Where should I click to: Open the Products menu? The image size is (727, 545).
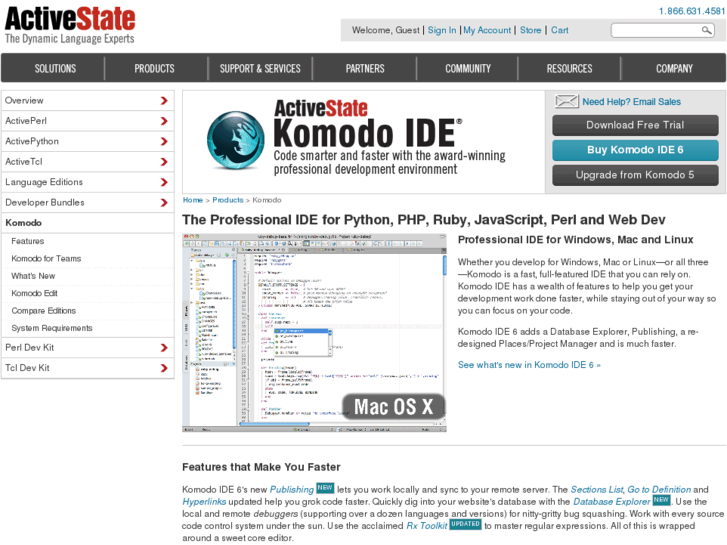154,69
